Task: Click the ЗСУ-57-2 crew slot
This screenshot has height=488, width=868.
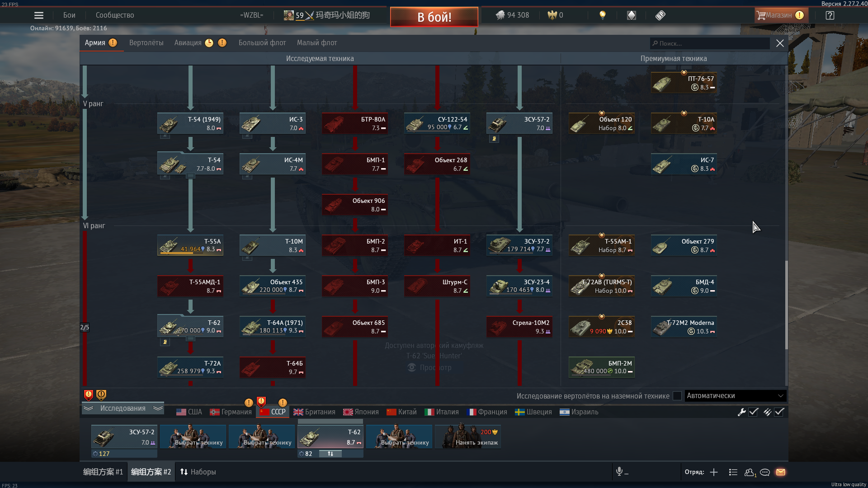Action: [x=124, y=436]
